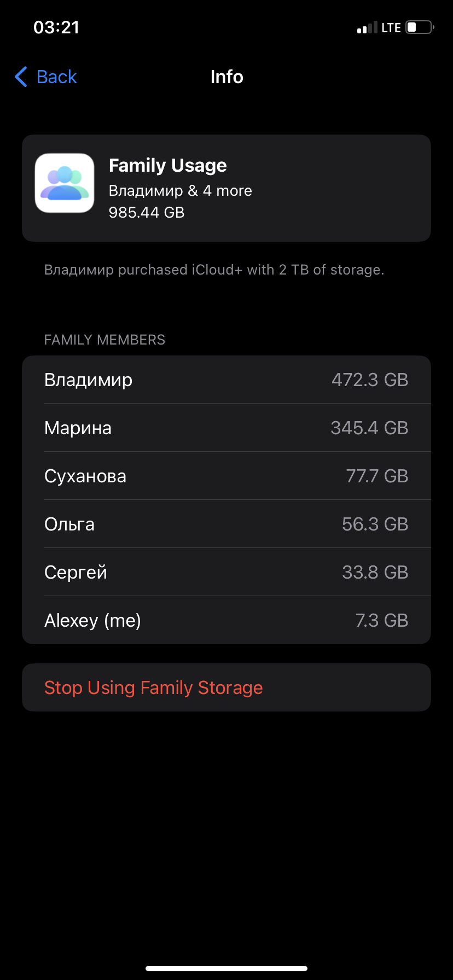The image size is (453, 980).
Task: Choose the Сергей member row
Action: pyautogui.click(x=226, y=572)
